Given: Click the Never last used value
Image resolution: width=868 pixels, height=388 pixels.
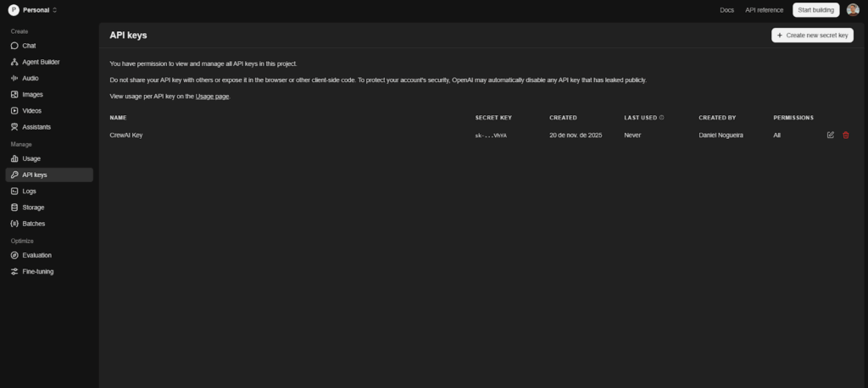Looking at the screenshot, I should click(632, 135).
